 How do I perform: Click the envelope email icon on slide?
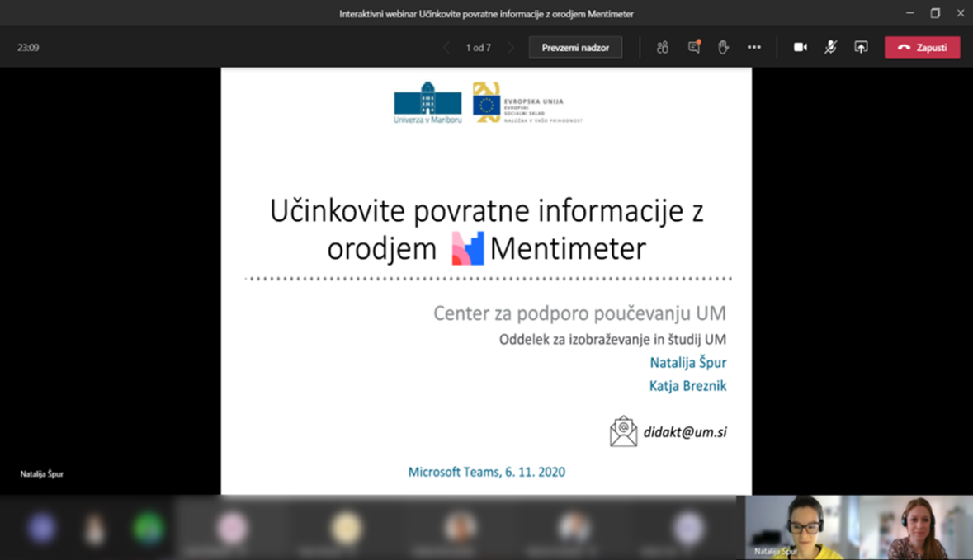tap(623, 431)
